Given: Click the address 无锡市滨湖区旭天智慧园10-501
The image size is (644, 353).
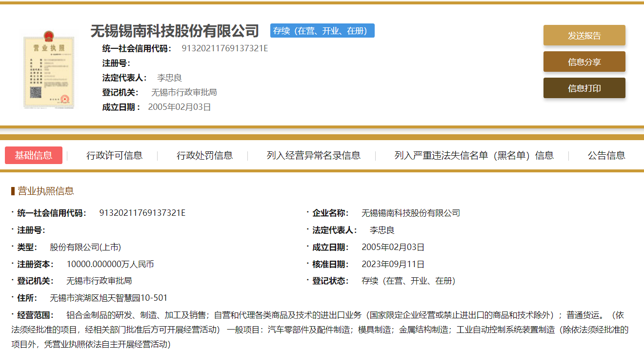Looking at the screenshot, I should [109, 298].
